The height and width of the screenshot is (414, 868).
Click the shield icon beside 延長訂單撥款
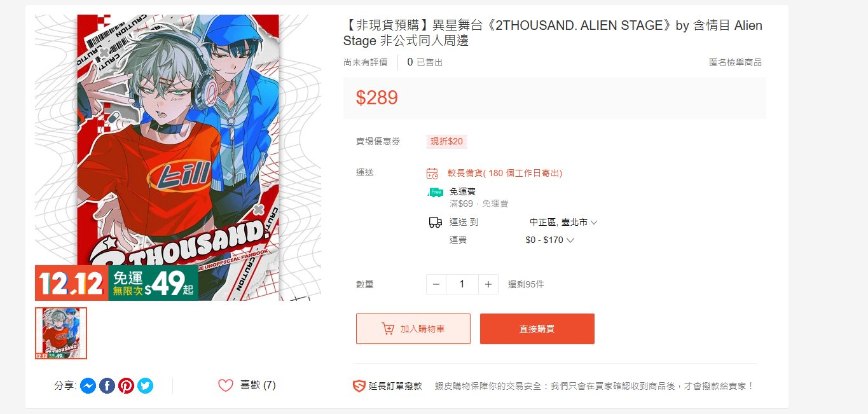click(359, 386)
